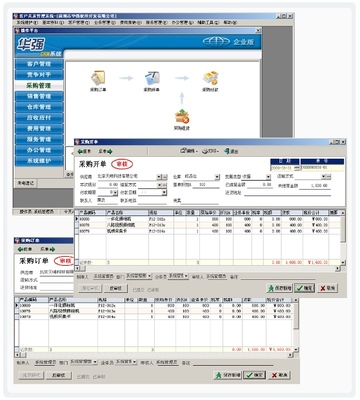This screenshot has width=360, height=400.
Task: Click the edit toolbar icon in 采购开单
Action: [188, 151]
